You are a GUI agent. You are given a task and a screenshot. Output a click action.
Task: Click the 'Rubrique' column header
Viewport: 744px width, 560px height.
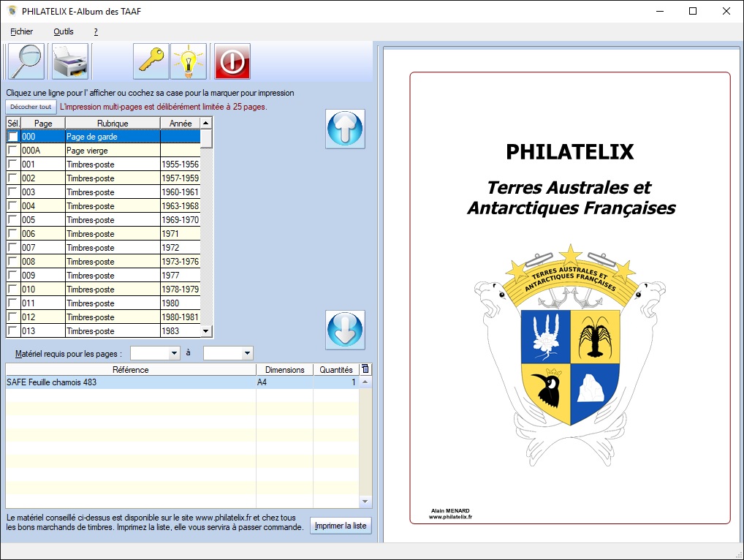(x=113, y=124)
